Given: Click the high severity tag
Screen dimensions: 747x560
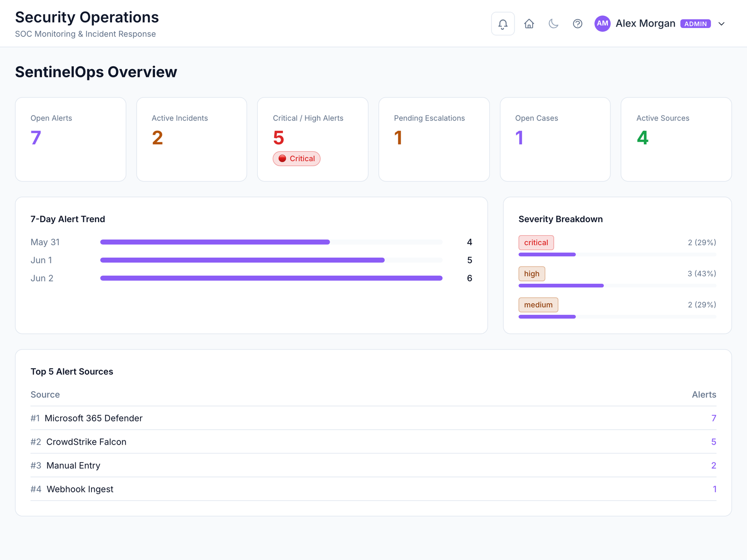Looking at the screenshot, I should point(532,273).
